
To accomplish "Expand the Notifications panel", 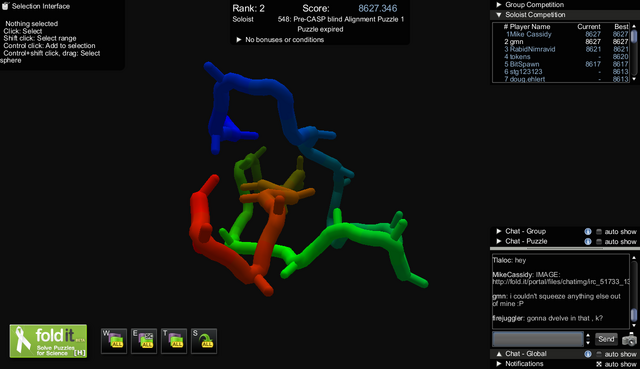I will [499, 364].
